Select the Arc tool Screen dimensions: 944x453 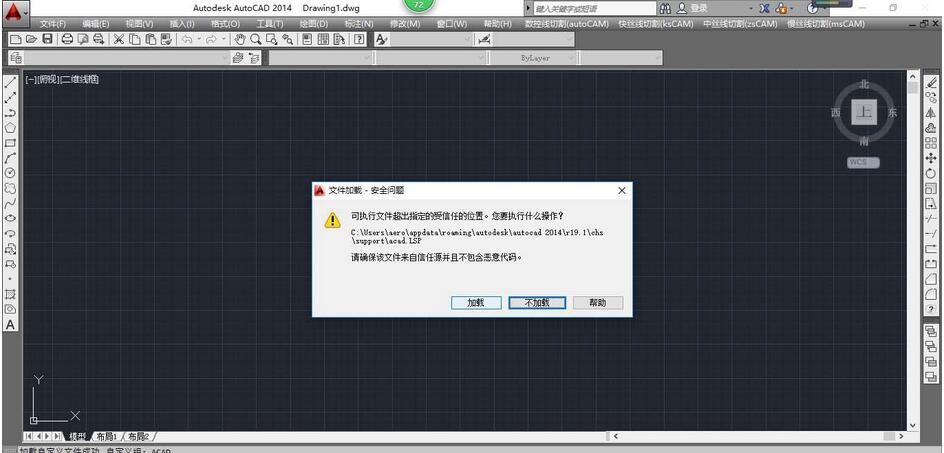click(10, 158)
